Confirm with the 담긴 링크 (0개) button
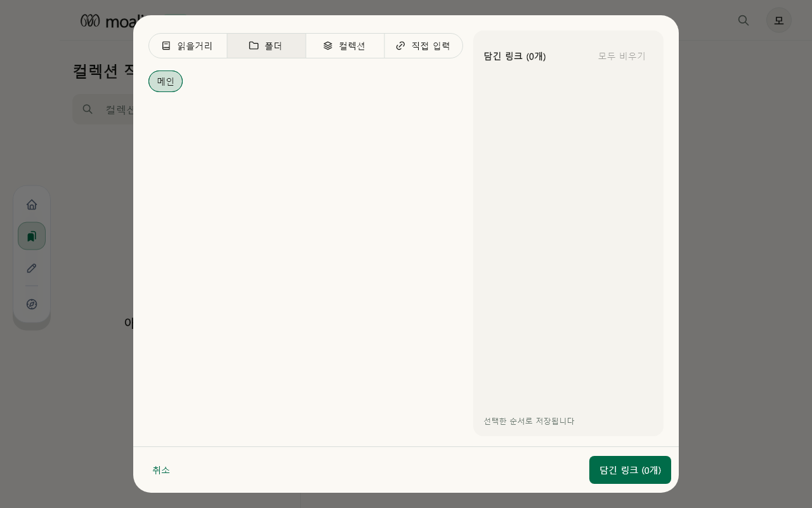This screenshot has height=508, width=812. [630, 470]
